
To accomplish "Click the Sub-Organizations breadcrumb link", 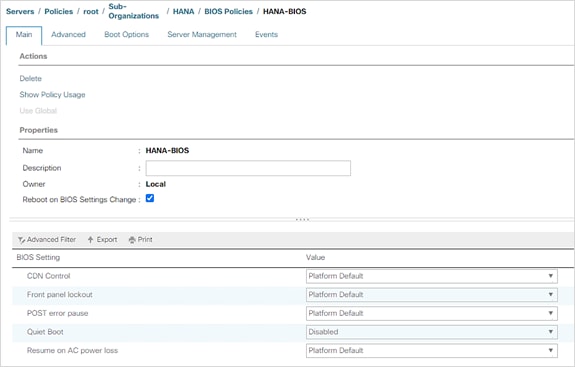I will point(133,11).
